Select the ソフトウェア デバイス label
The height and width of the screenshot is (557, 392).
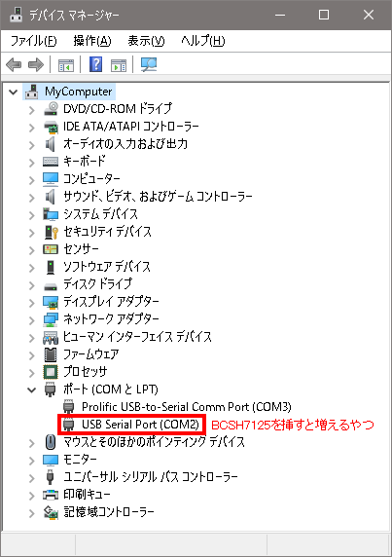[107, 267]
